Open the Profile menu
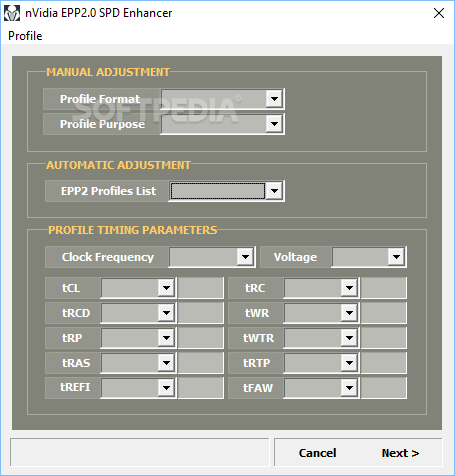The width and height of the screenshot is (455, 476). click(25, 36)
